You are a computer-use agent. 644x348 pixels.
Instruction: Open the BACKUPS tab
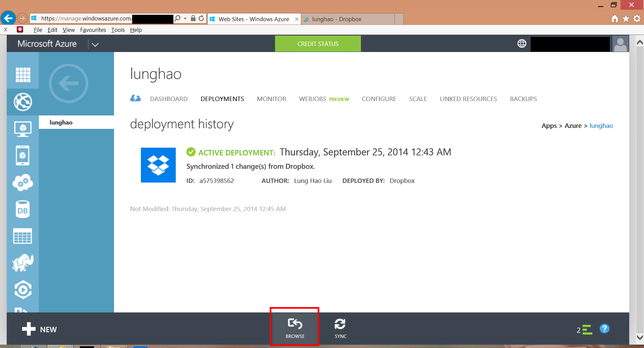[523, 99]
